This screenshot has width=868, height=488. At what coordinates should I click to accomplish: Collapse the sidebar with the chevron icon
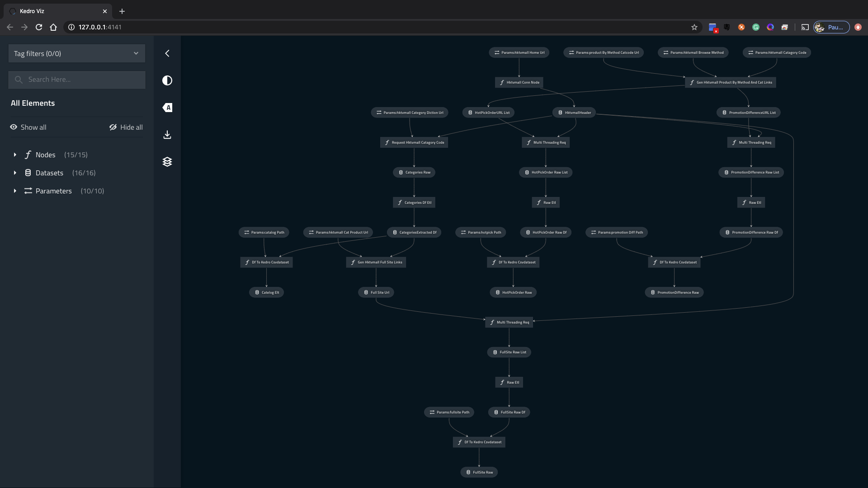tap(167, 53)
